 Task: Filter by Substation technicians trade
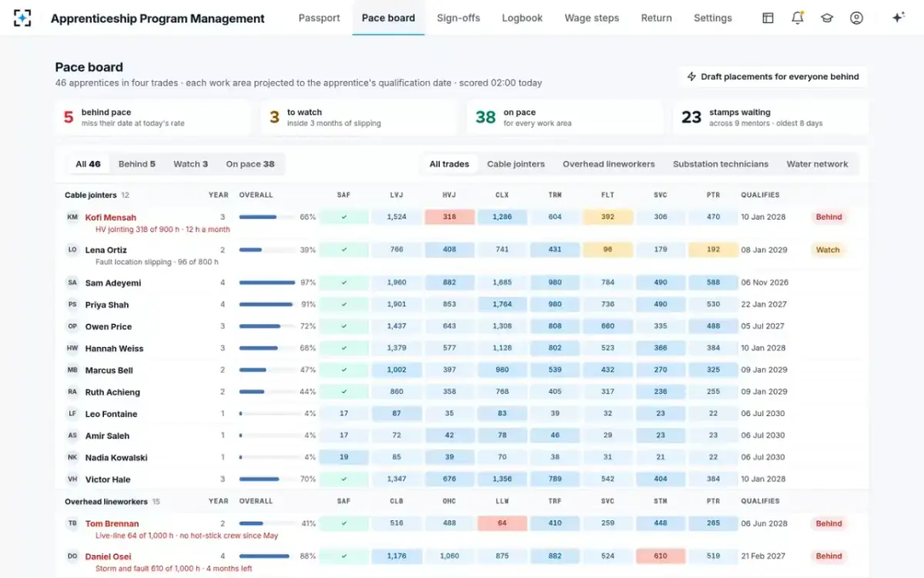721,164
